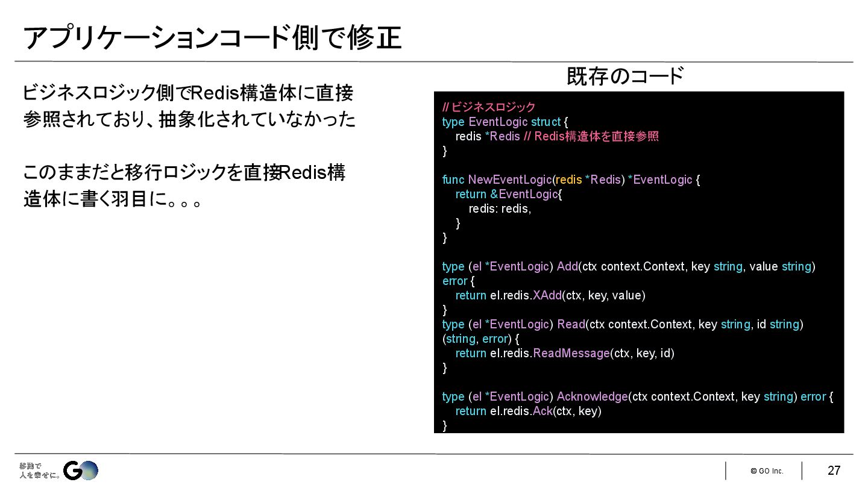868x488 pixels.
Task: Click the comment // Redis構造体を直接参照
Action: tap(591, 136)
